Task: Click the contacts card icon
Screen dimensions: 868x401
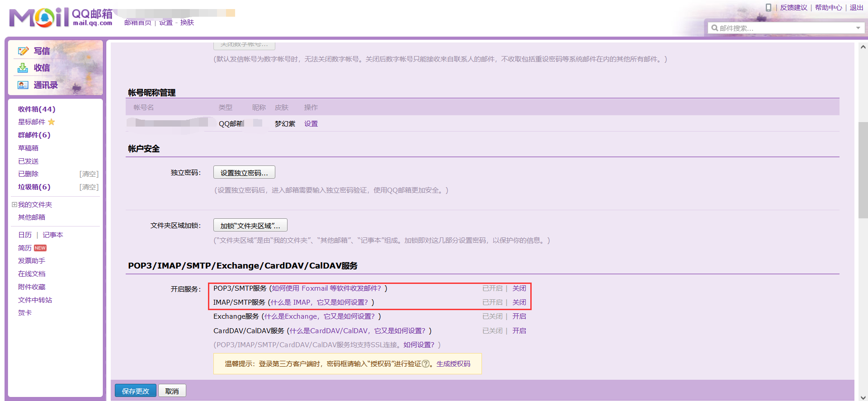Action: click(x=23, y=85)
